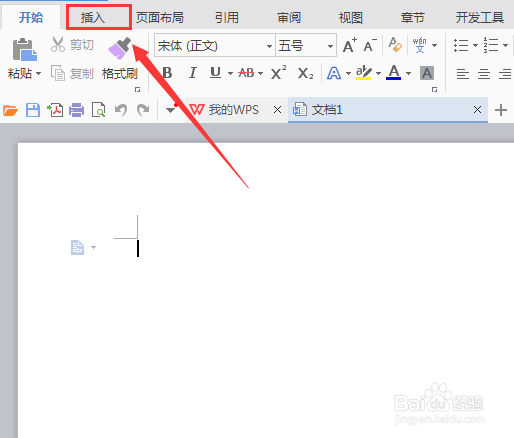Open the Paste (粘贴) dropdown arrow

coord(39,73)
